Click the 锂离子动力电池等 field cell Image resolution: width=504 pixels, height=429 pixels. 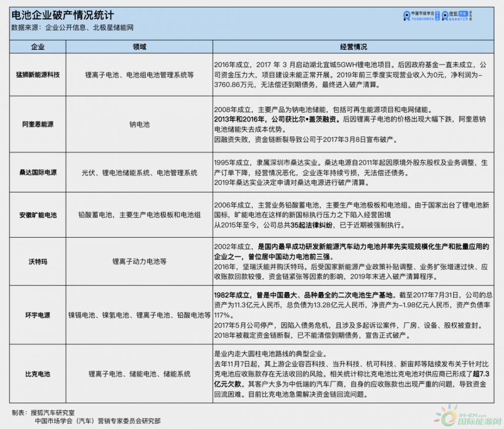point(139,262)
